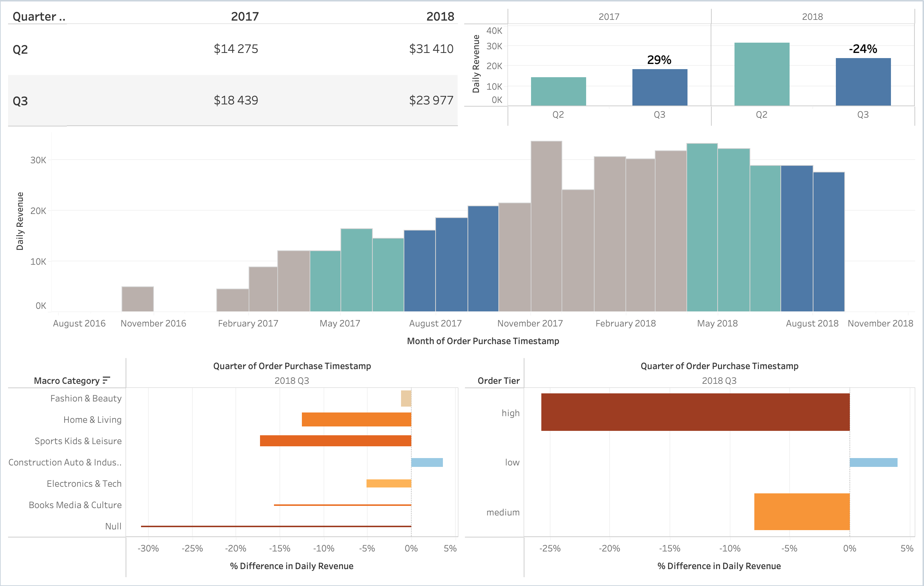The image size is (924, 586).
Task: Click the Books Media & Culture label
Action: (x=75, y=505)
